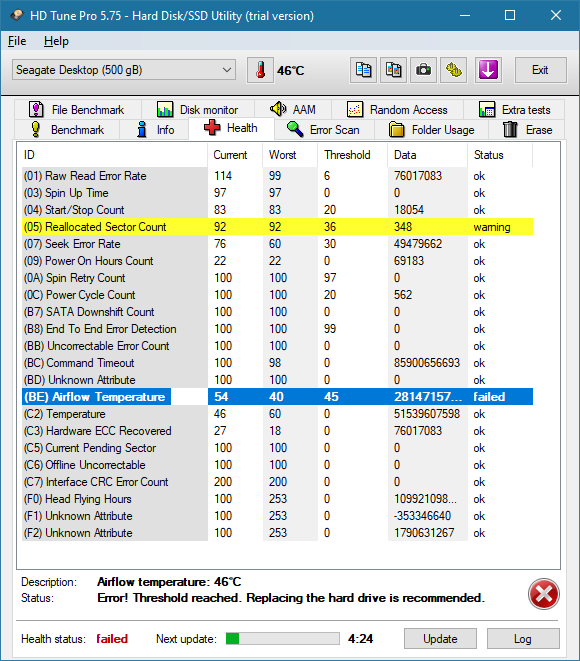Screen dimensions: 580x661
Task: Click the Update button
Action: coord(440,639)
